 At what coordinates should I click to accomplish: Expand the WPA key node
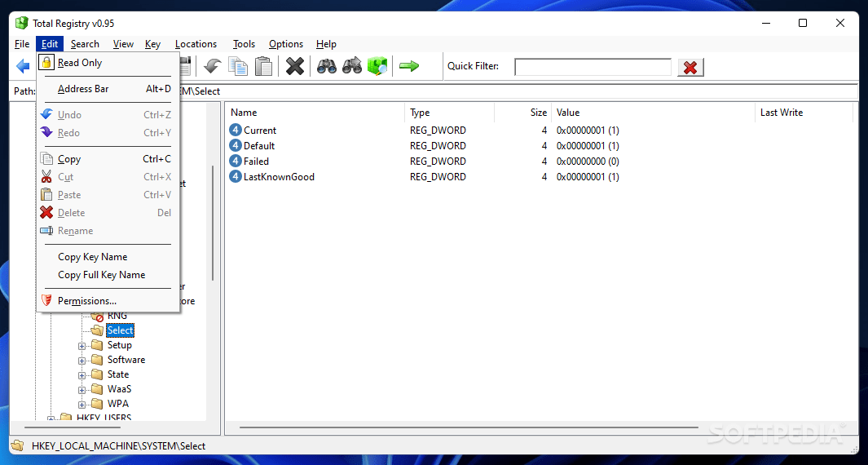(82, 405)
